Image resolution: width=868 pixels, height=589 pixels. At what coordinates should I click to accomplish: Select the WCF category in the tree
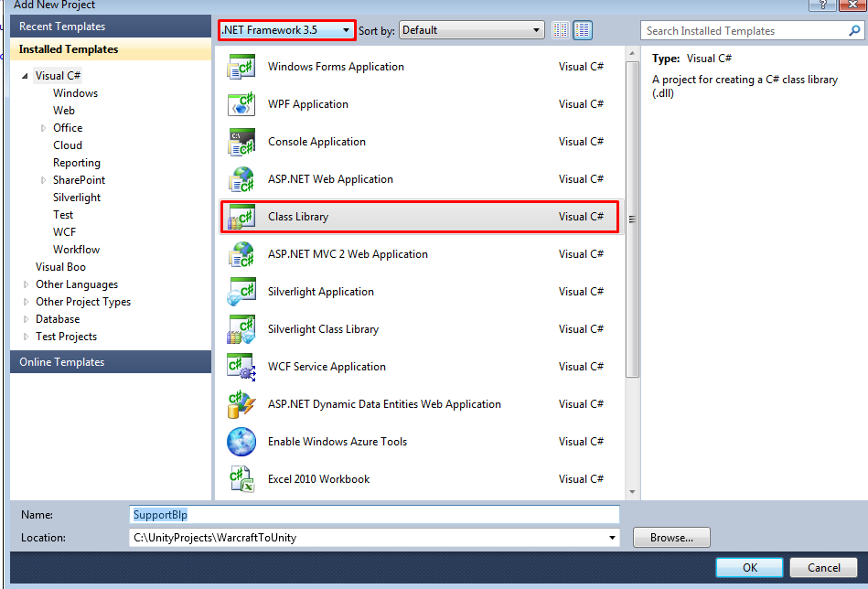tap(64, 232)
